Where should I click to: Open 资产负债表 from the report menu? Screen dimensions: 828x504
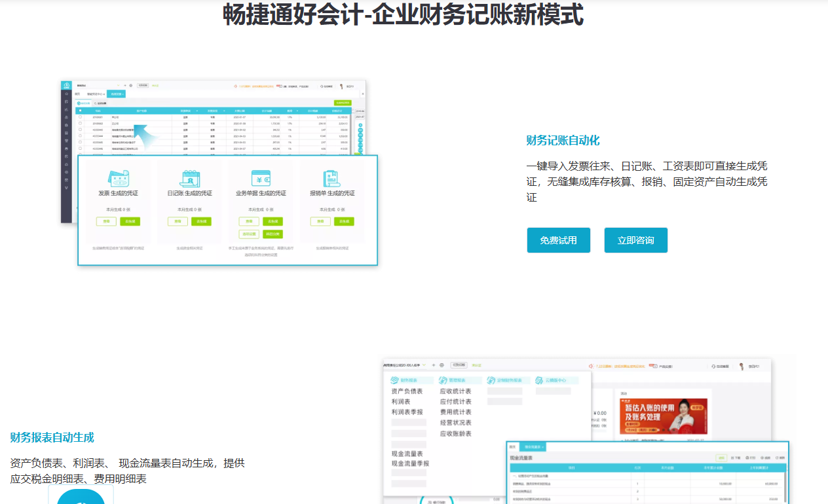(407, 391)
